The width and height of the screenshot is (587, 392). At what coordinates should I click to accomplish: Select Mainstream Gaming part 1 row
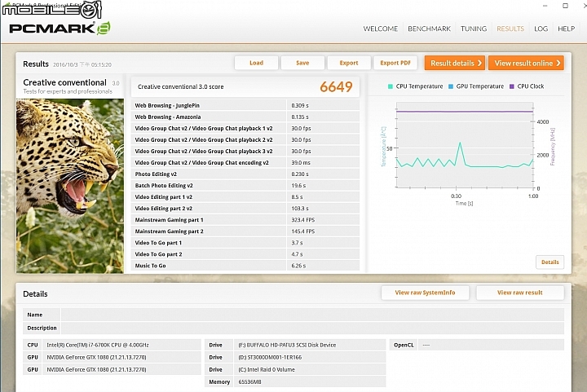point(245,220)
